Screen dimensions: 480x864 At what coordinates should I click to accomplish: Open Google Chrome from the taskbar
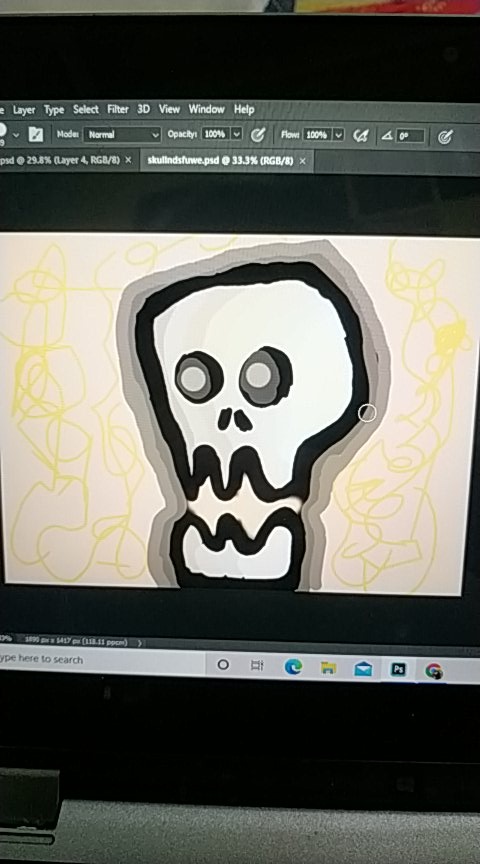[434, 671]
